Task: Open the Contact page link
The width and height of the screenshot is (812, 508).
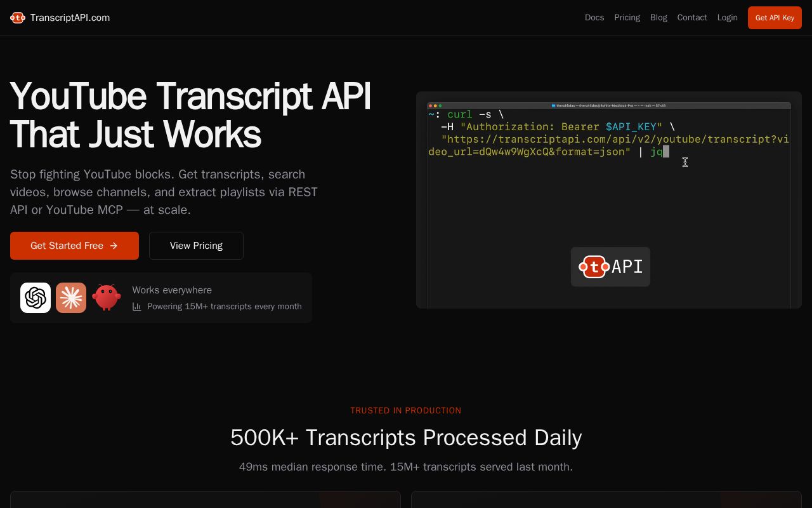Action: 692,18
